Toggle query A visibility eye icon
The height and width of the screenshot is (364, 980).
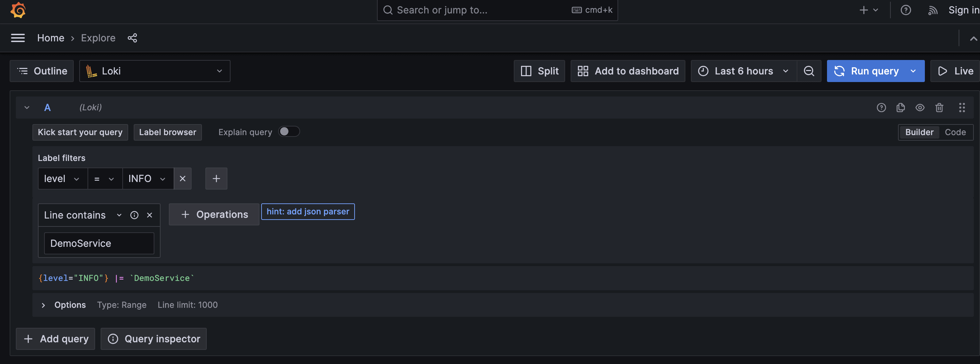click(919, 108)
